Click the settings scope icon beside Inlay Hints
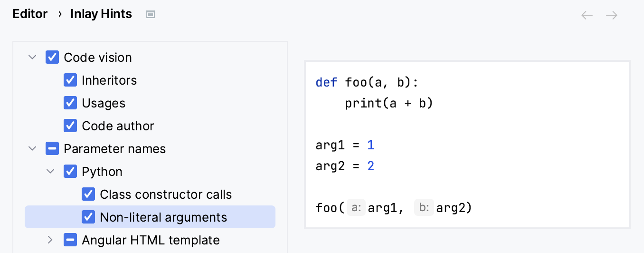The width and height of the screenshot is (644, 253). (151, 15)
